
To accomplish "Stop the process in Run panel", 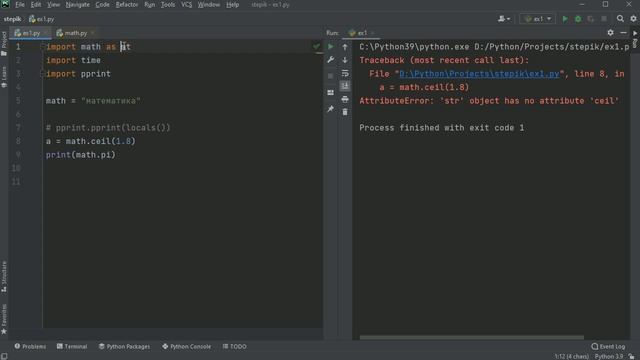I will point(331,76).
